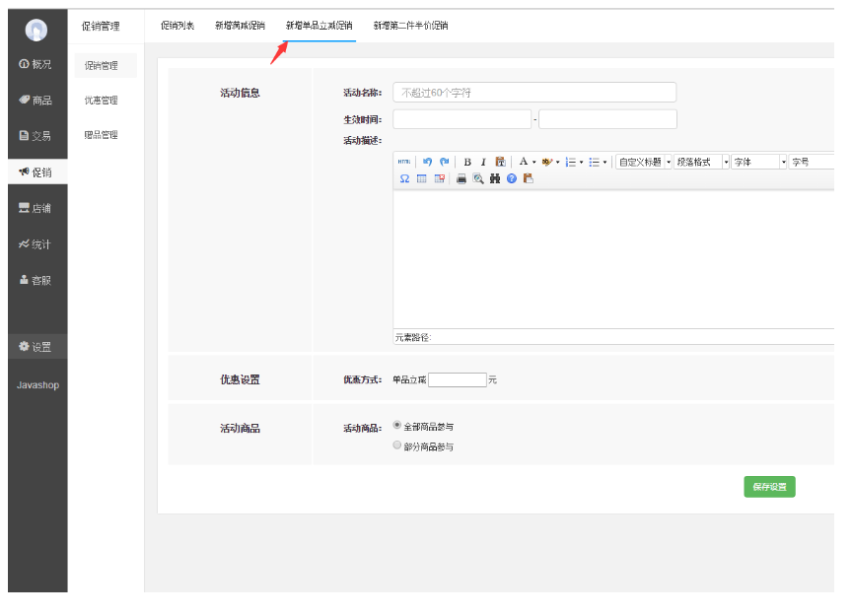Open 优惠管理 in the submenu
Screen dimensions: 852x616
coord(101,101)
